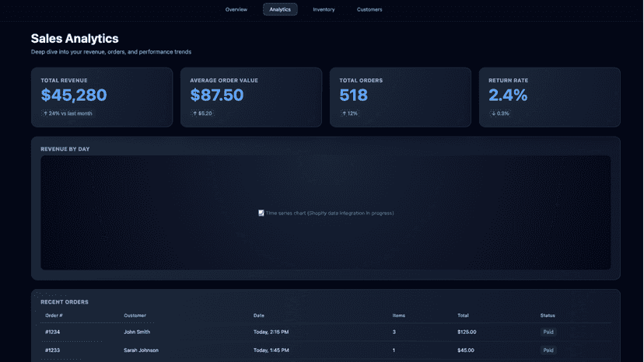Click the Items column header

tap(399, 315)
